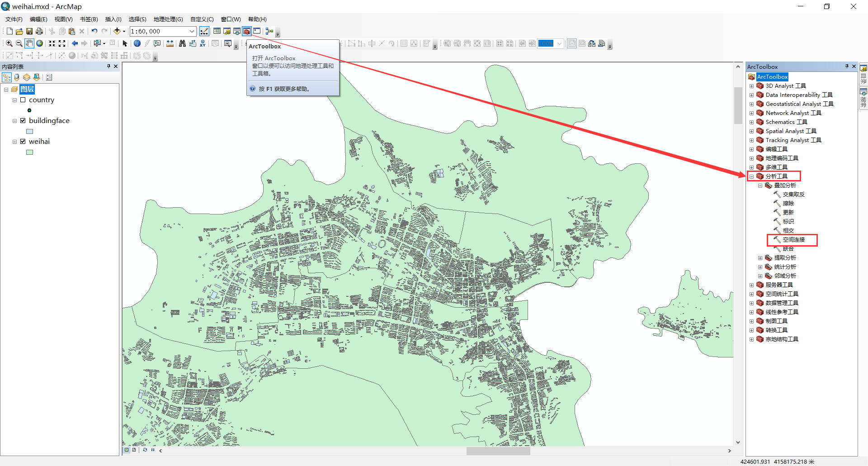
Task: Select the Pan hand tool
Action: pos(29,43)
